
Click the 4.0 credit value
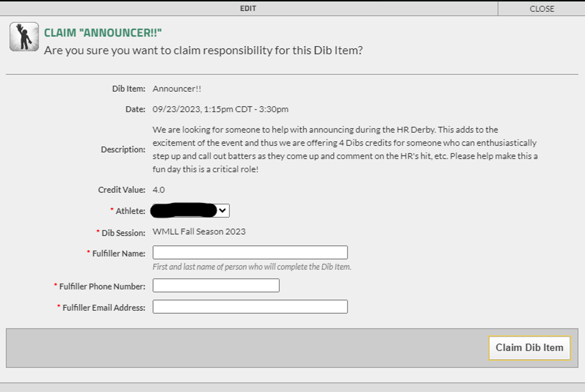click(159, 189)
